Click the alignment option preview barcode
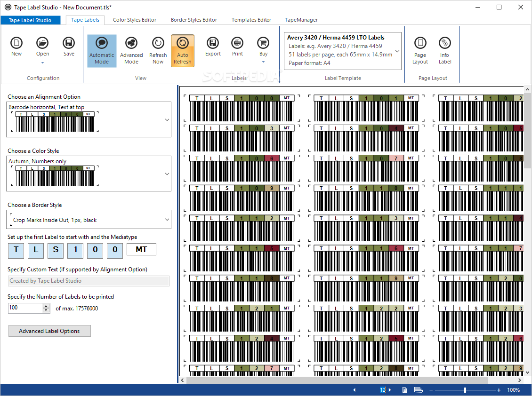The height and width of the screenshot is (396, 532). click(55, 122)
